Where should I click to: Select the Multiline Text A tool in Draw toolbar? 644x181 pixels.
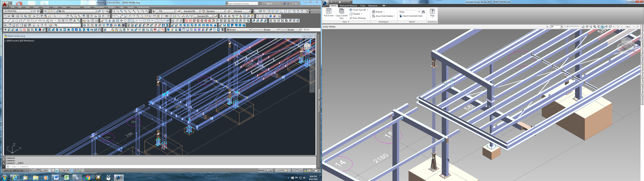point(74,21)
